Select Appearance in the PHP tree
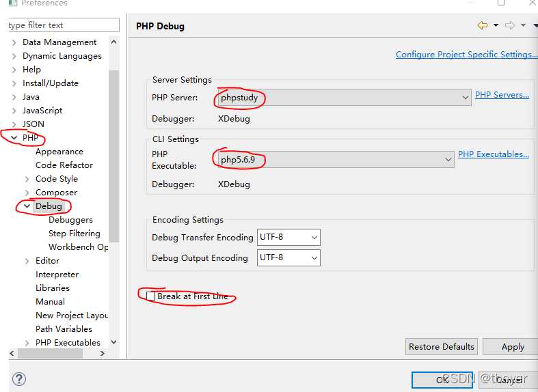Viewport: 538px width, 392px height. (59, 152)
